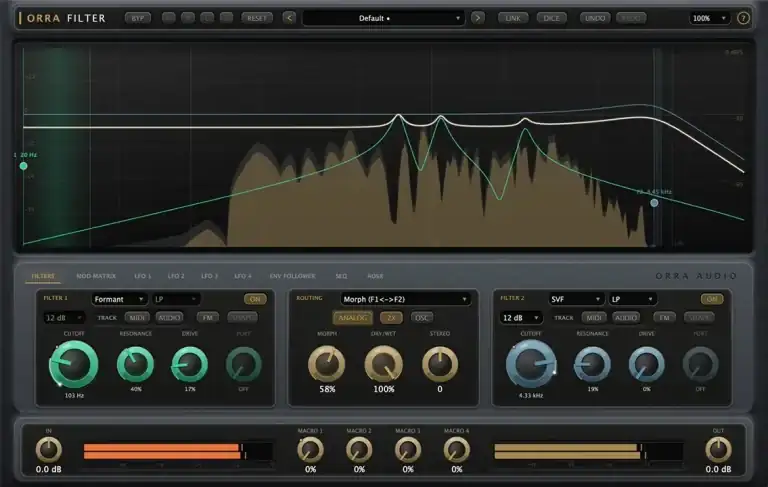Click the orange input level meter
Viewport: 768px width, 487px height.
pos(178,451)
